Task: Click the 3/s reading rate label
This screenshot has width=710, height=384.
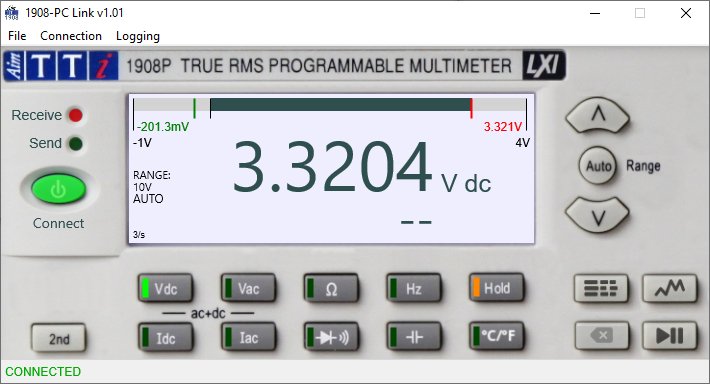Action: pyautogui.click(x=139, y=235)
